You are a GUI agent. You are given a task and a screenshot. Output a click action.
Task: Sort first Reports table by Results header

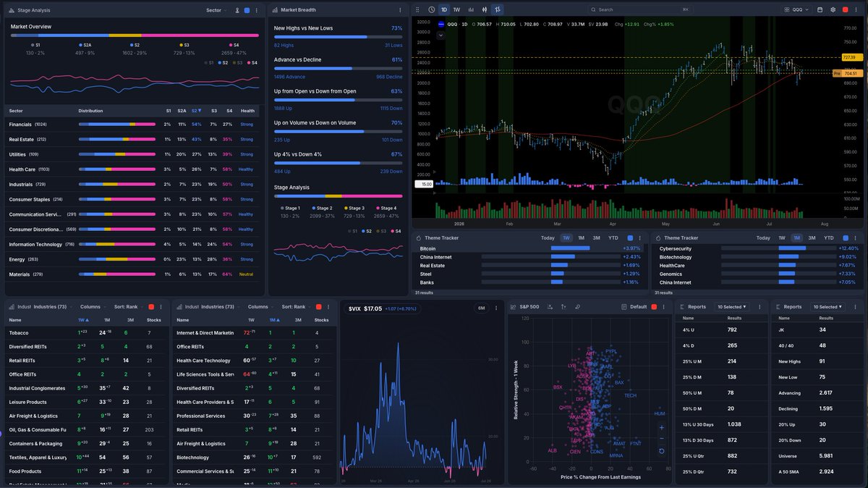734,318
